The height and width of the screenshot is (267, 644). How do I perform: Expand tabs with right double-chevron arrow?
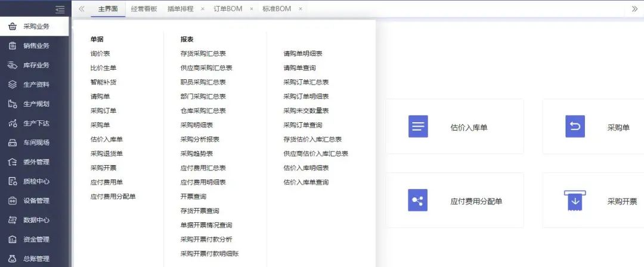[x=634, y=9]
